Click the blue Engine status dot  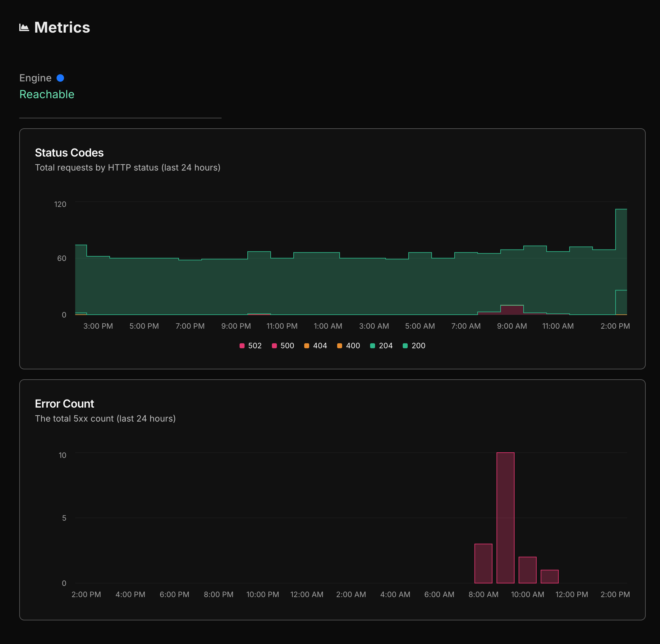pyautogui.click(x=60, y=78)
